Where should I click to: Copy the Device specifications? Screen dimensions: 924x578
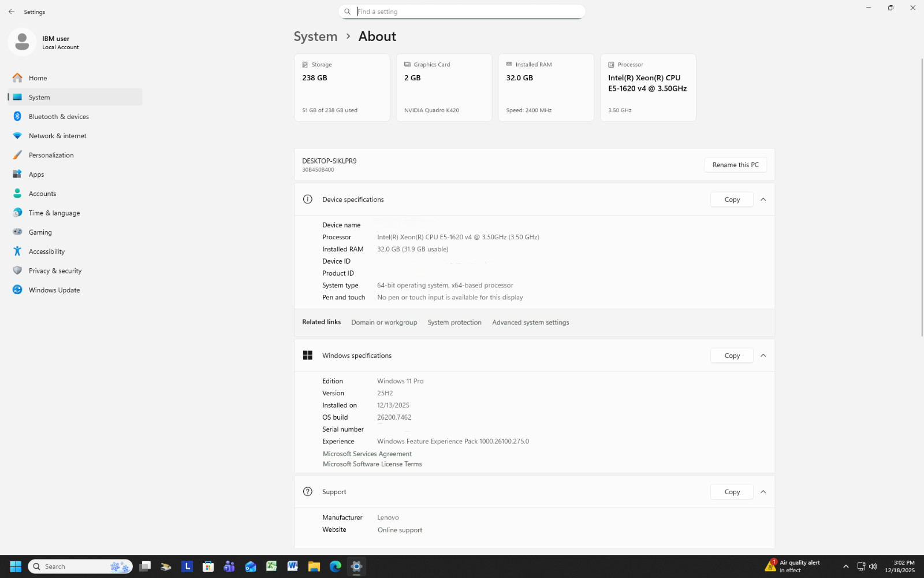click(732, 199)
